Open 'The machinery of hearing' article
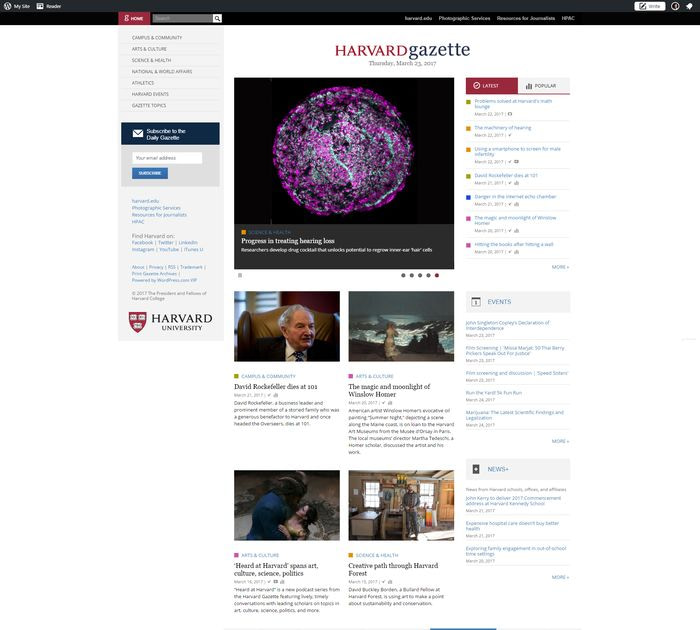700x630 pixels. pyautogui.click(x=503, y=128)
